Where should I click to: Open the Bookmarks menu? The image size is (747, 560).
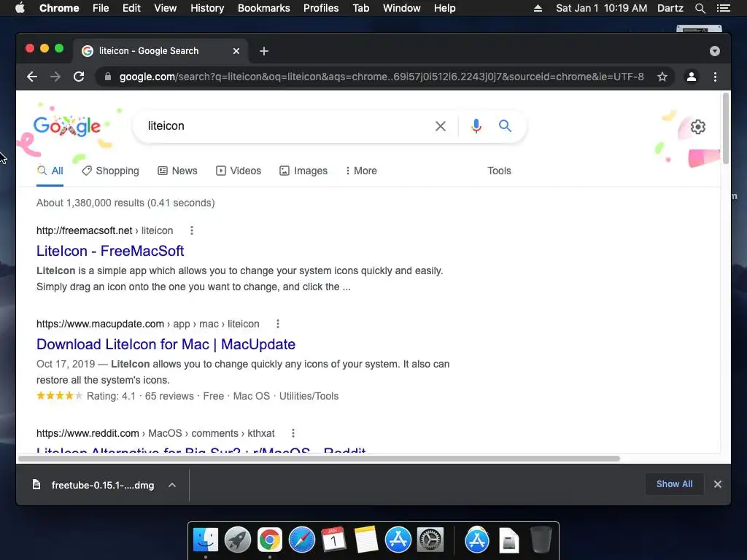264,8
